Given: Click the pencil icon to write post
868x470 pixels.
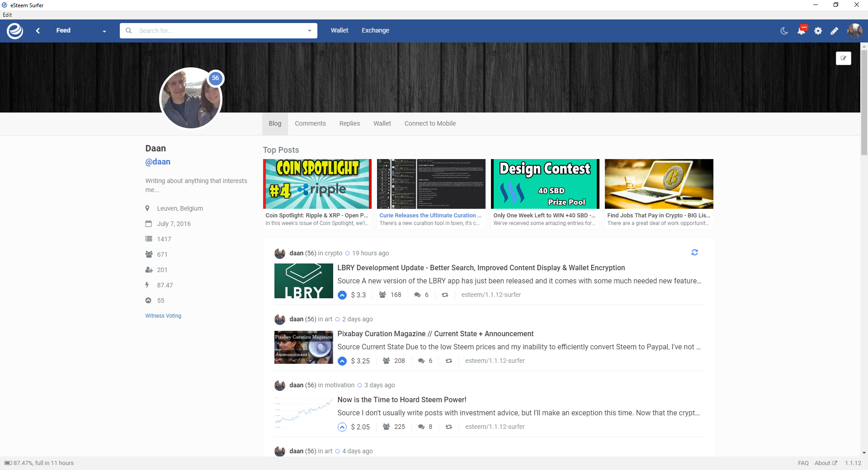Looking at the screenshot, I should coord(835,31).
